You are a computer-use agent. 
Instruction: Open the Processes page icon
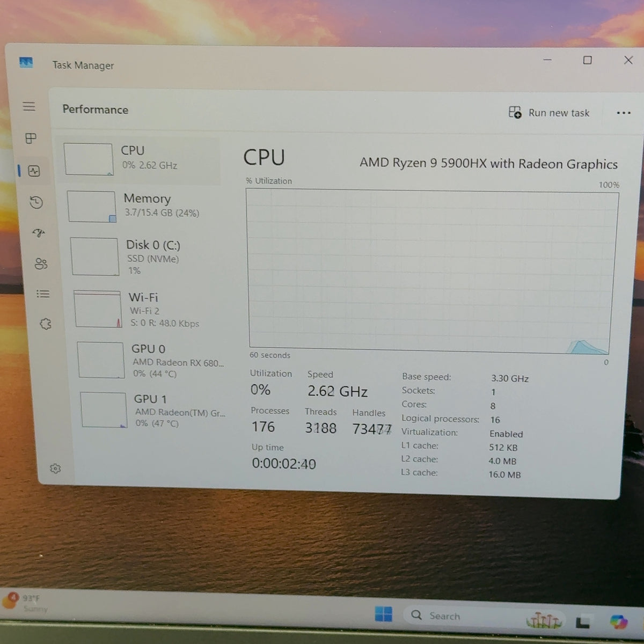click(x=31, y=138)
